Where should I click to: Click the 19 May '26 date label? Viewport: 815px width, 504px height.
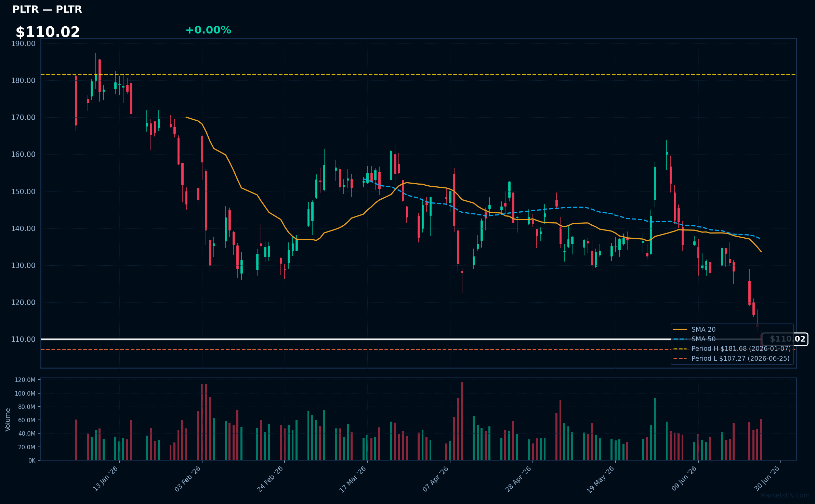point(601,479)
